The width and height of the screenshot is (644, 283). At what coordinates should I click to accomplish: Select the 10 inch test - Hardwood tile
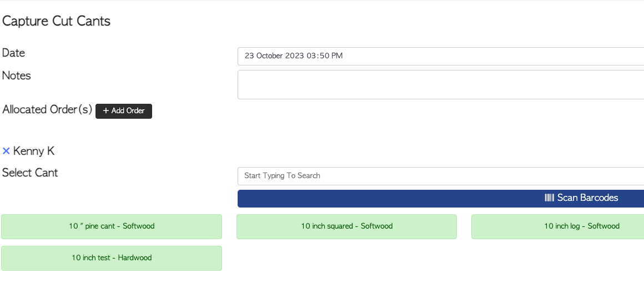click(x=112, y=258)
